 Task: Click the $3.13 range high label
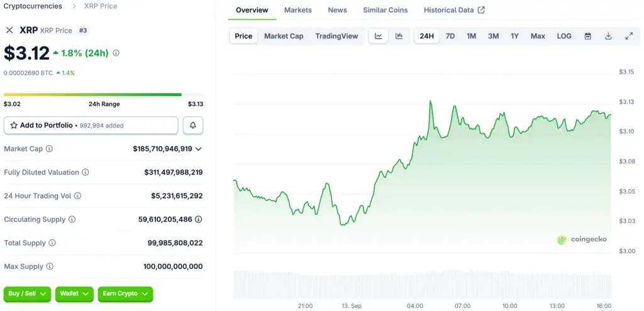(196, 104)
